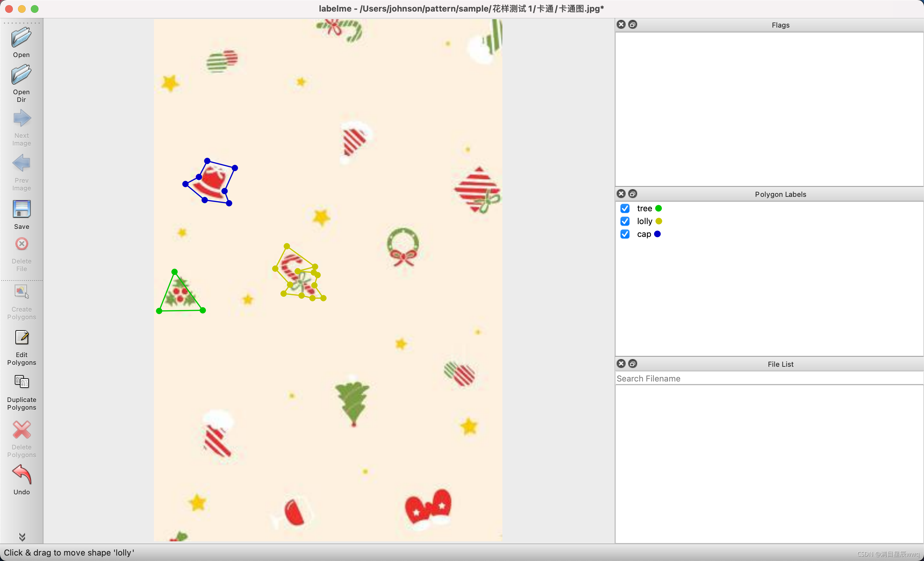The height and width of the screenshot is (561, 924).
Task: Click the Search Filename field
Action: (x=769, y=379)
